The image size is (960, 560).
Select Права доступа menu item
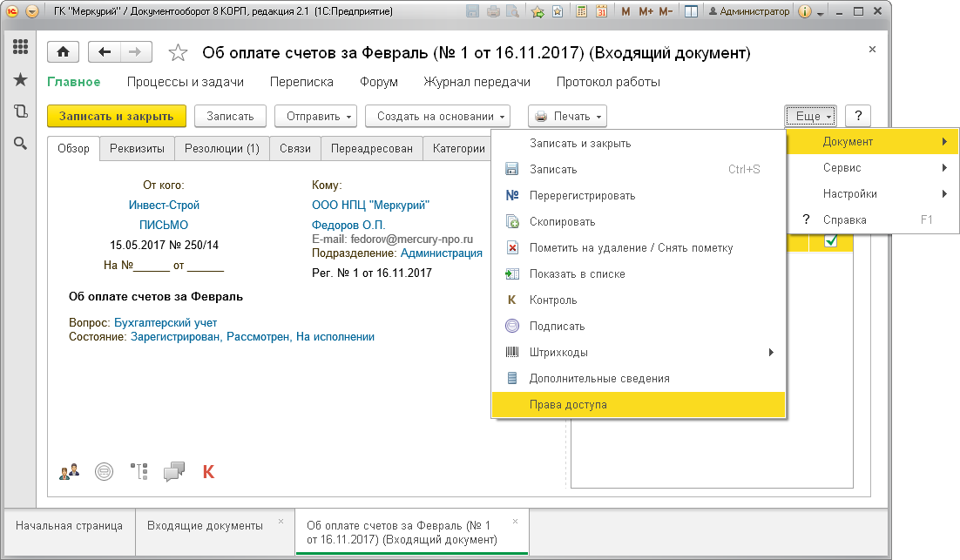click(638, 405)
